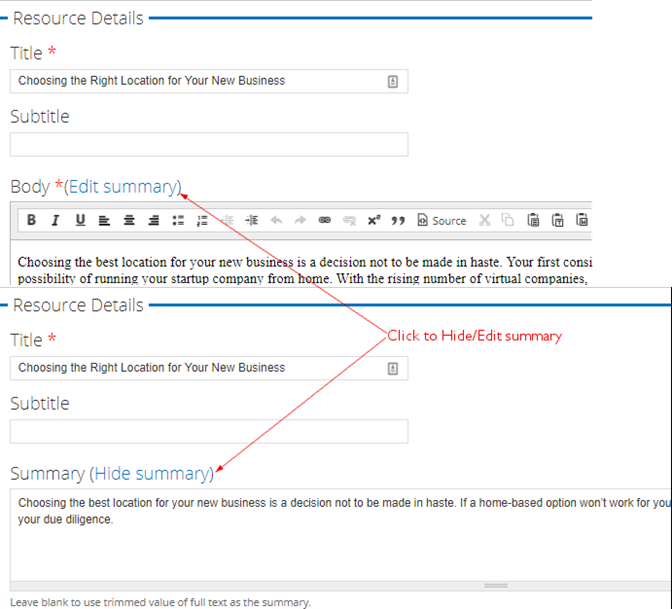Image resolution: width=672 pixels, height=609 pixels.
Task: Paste as plain text icon
Action: tap(558, 220)
